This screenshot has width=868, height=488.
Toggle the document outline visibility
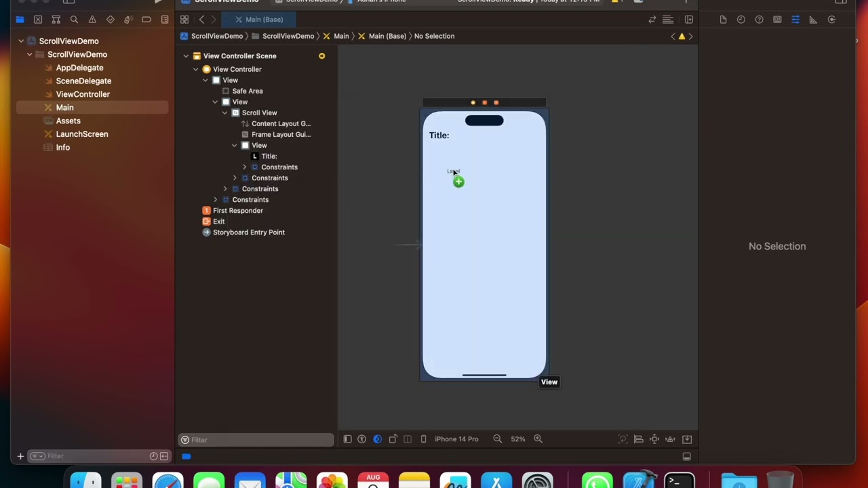pyautogui.click(x=347, y=439)
